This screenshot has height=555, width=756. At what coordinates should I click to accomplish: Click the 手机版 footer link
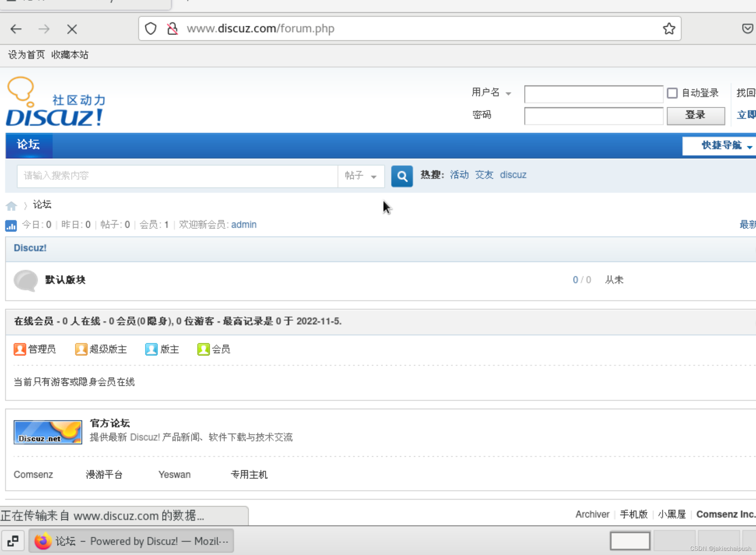click(x=633, y=514)
